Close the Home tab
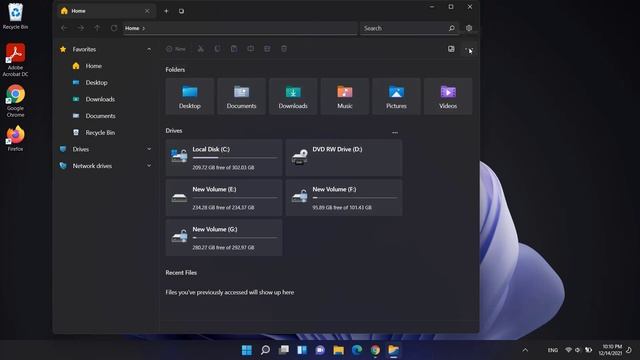The width and height of the screenshot is (640, 360). coord(147,11)
